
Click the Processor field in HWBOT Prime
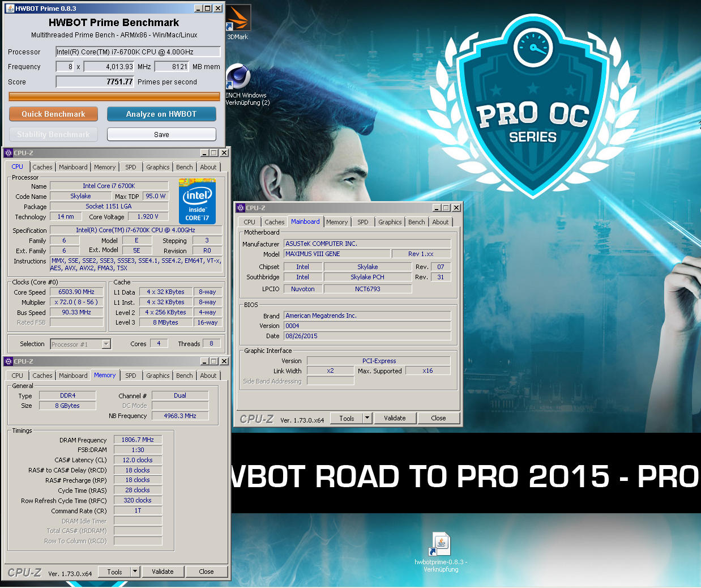(138, 52)
